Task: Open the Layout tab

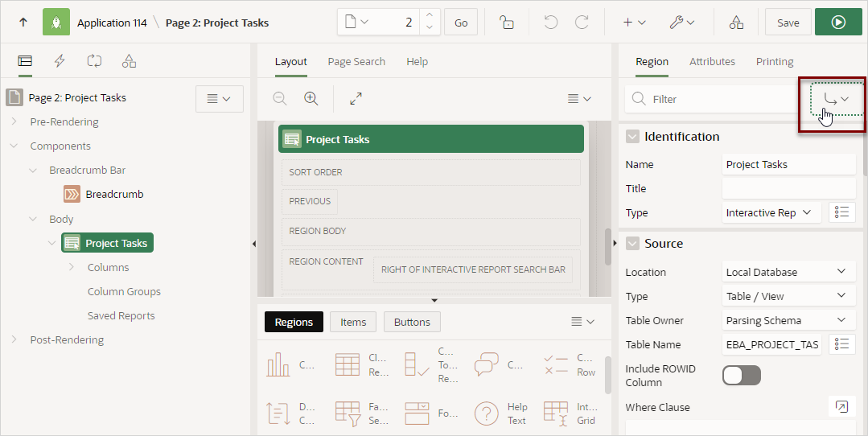Action: point(290,61)
